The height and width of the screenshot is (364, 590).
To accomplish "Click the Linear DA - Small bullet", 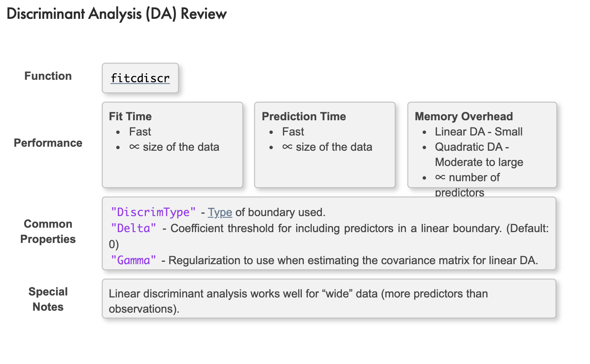I will pos(479,131).
